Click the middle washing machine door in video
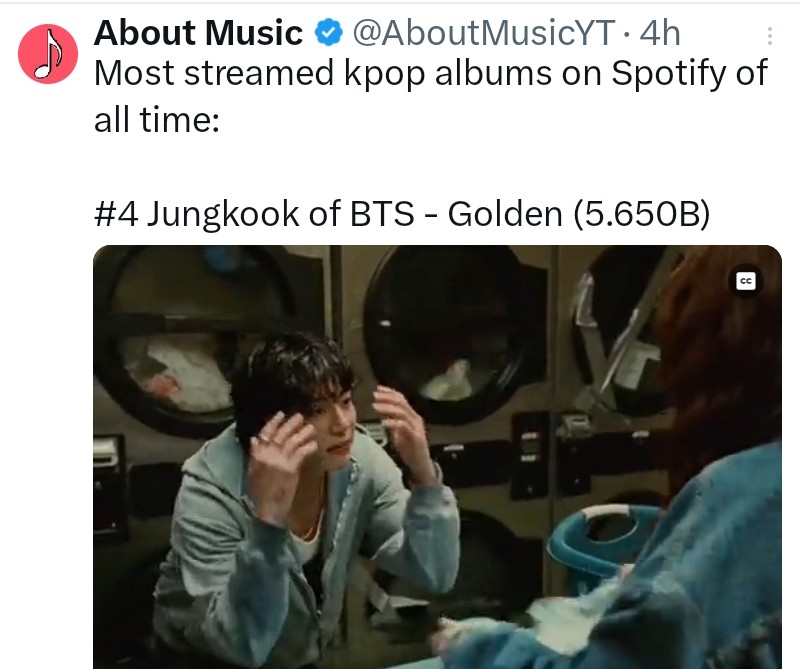The image size is (800, 669). pos(448,332)
